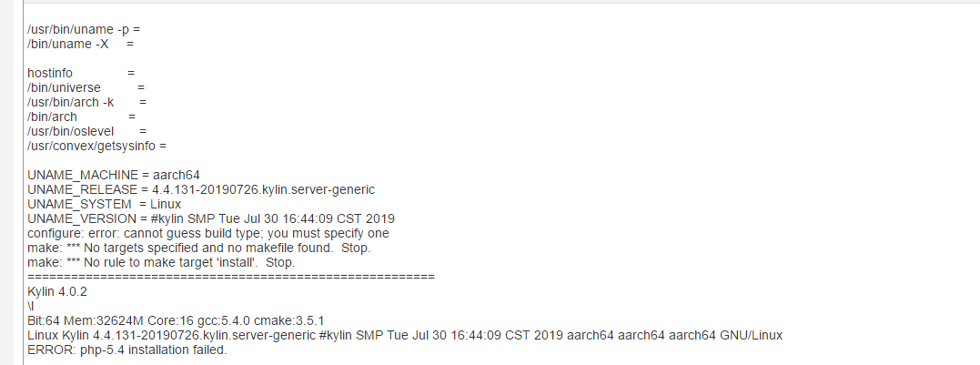
Task: Click the '/bin/universe =' line
Action: click(x=86, y=87)
